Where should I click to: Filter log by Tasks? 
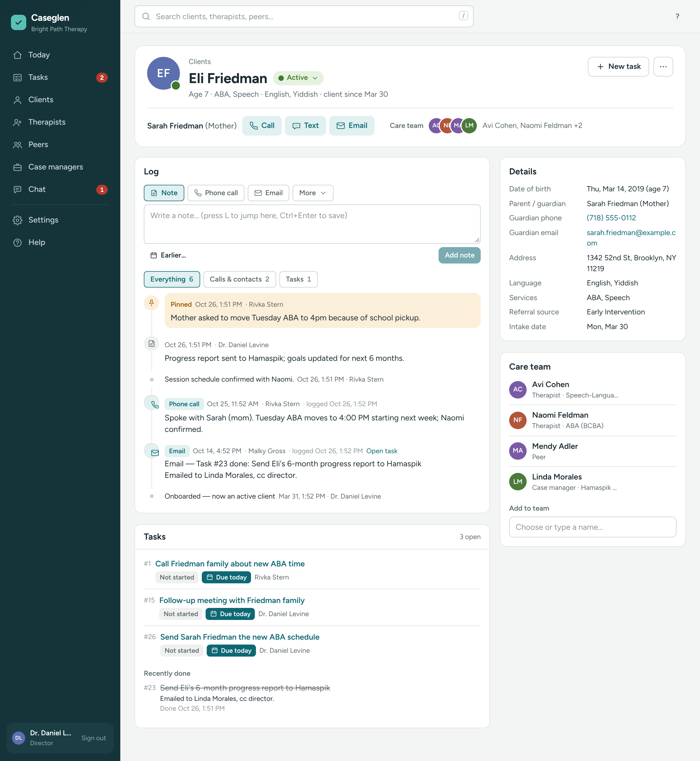coord(298,279)
